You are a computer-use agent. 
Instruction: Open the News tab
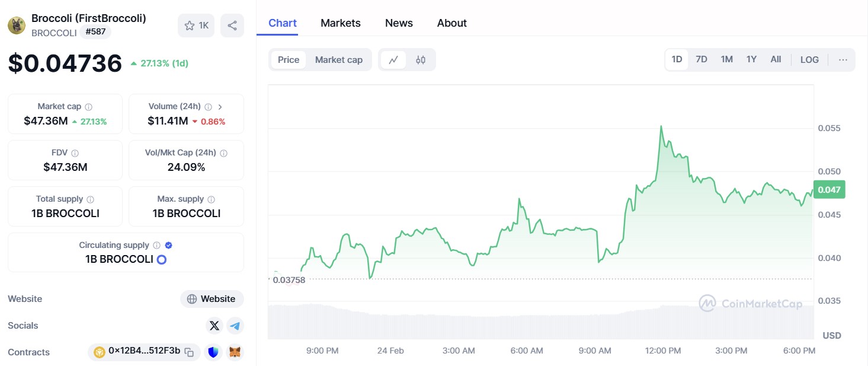[x=399, y=23]
